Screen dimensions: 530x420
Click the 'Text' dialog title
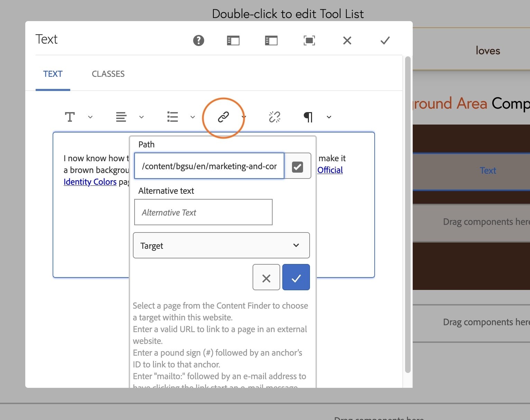point(46,39)
